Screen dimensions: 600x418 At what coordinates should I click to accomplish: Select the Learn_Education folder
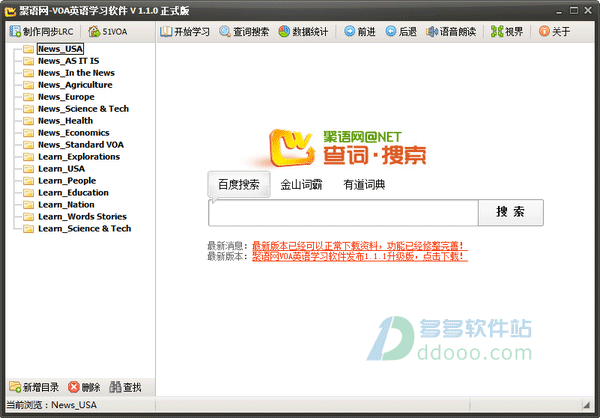[x=73, y=193]
